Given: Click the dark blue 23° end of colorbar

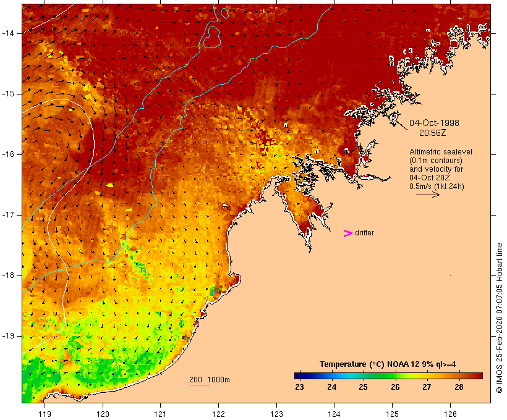Looking at the screenshot, I should [299, 376].
